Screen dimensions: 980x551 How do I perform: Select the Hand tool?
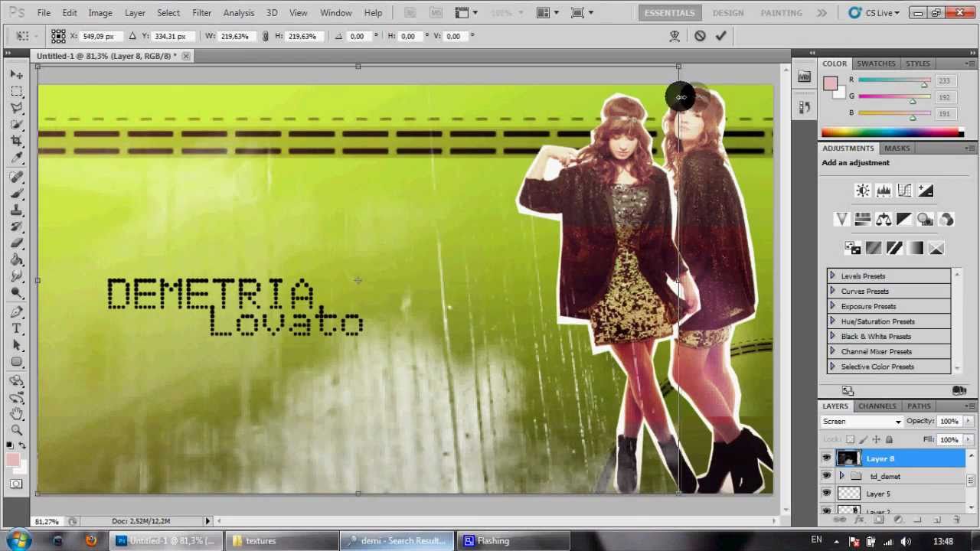click(17, 413)
